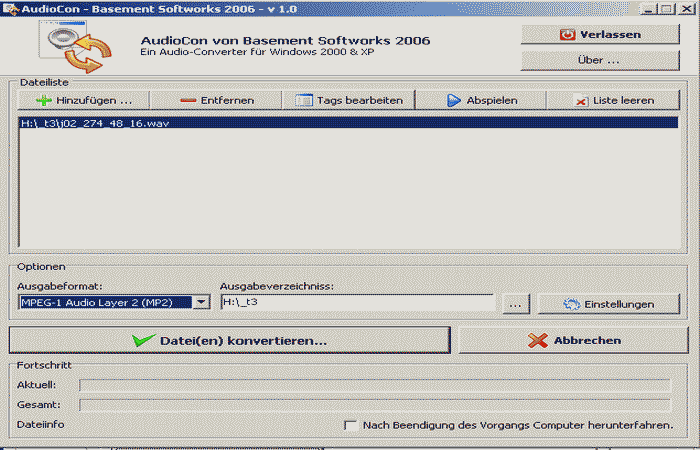Click the Abbrechen cancel button

point(574,340)
